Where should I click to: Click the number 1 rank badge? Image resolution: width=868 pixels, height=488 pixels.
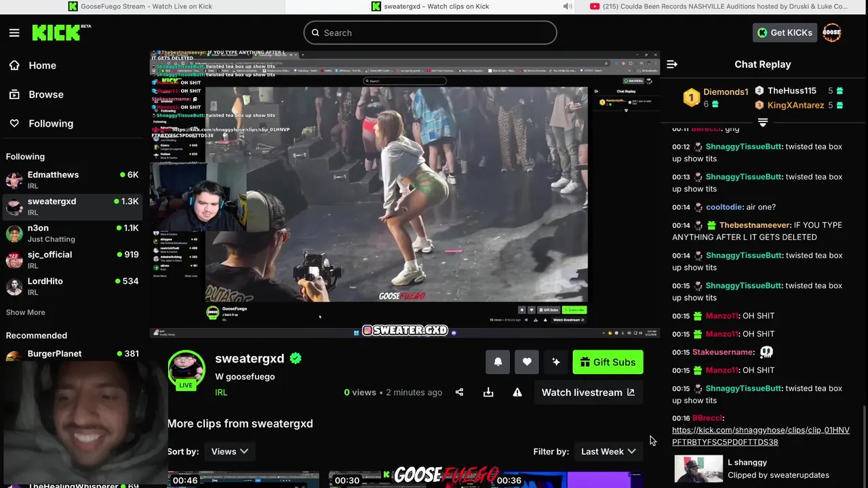(x=690, y=98)
